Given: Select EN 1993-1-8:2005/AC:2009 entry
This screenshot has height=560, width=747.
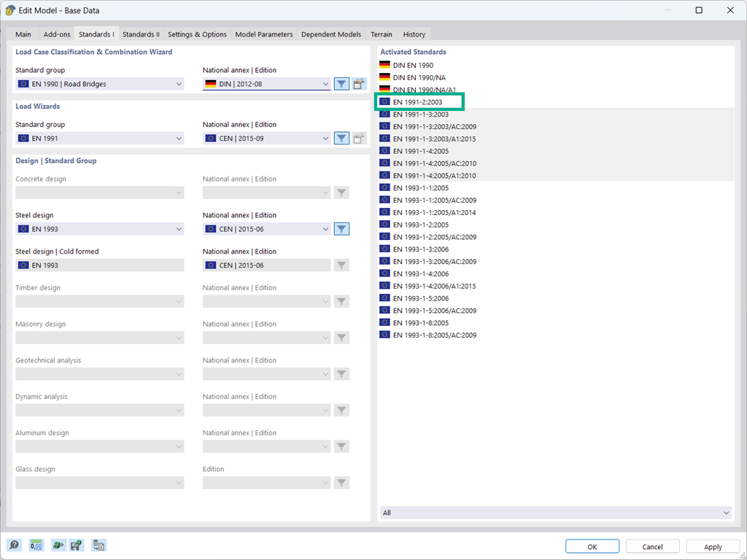Looking at the screenshot, I should tap(435, 335).
